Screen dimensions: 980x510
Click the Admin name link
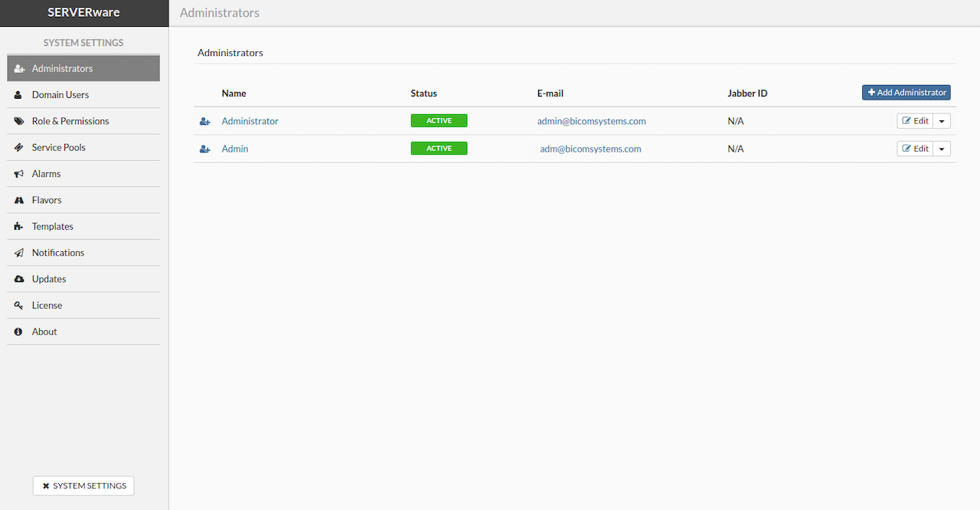(x=235, y=149)
